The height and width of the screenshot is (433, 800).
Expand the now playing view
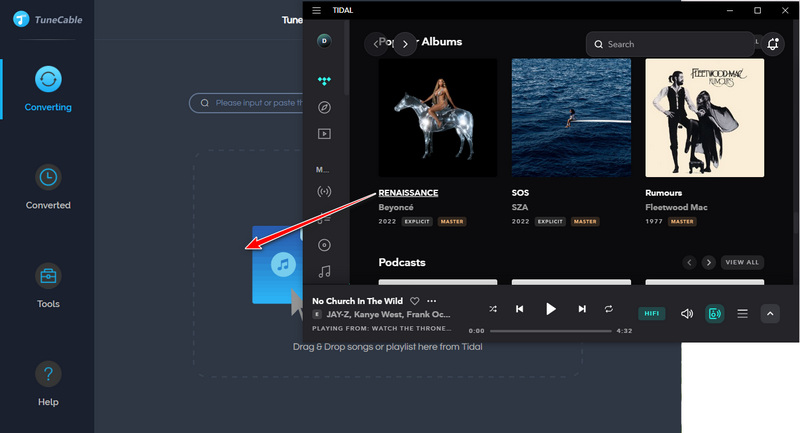coord(770,314)
